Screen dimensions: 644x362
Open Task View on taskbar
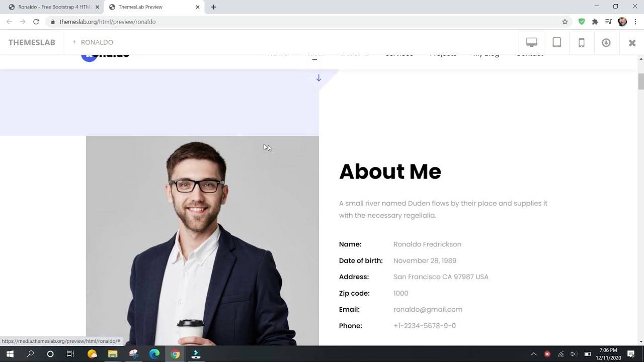(x=70, y=354)
